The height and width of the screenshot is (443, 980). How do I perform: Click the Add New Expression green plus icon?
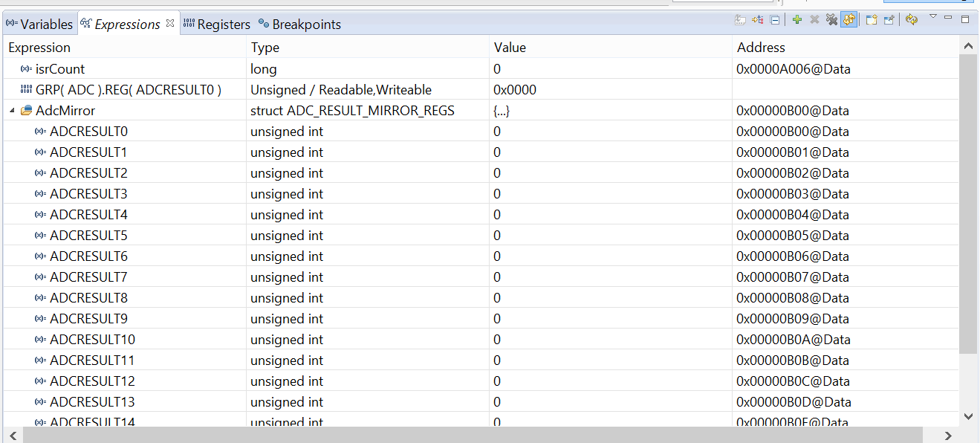[x=797, y=20]
